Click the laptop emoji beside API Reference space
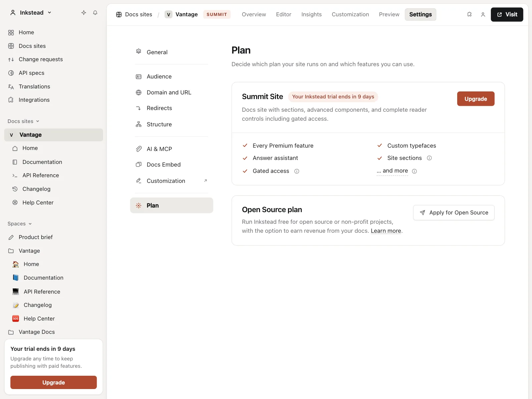 (x=16, y=292)
